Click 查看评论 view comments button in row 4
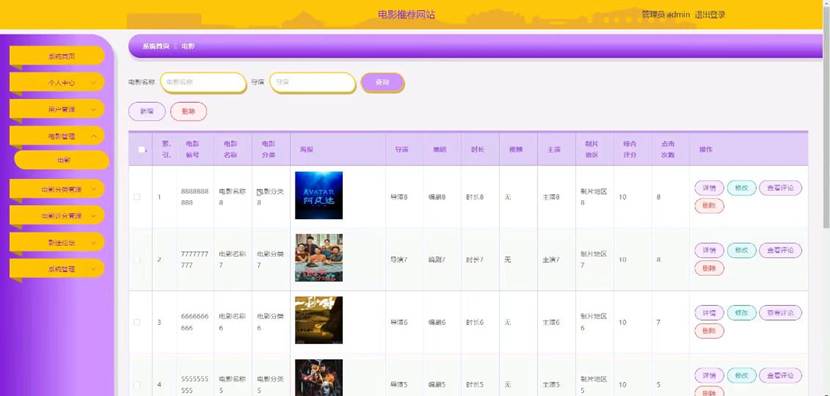The height and width of the screenshot is (396, 830). 780,375
